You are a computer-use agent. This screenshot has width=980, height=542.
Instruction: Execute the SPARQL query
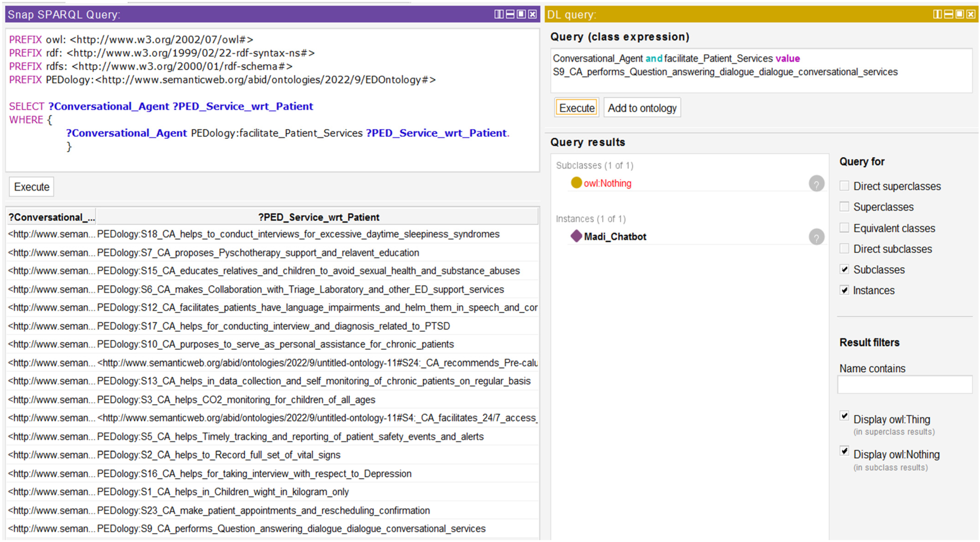pos(32,187)
